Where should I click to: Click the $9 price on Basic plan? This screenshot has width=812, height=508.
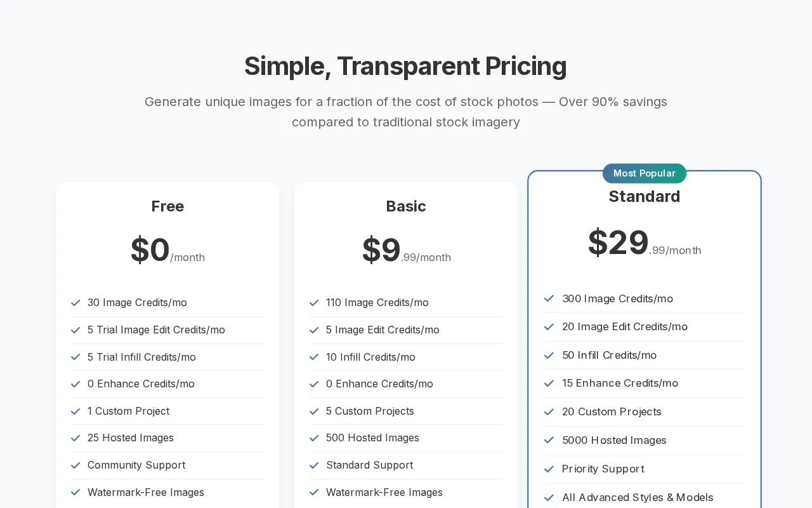[x=381, y=250]
